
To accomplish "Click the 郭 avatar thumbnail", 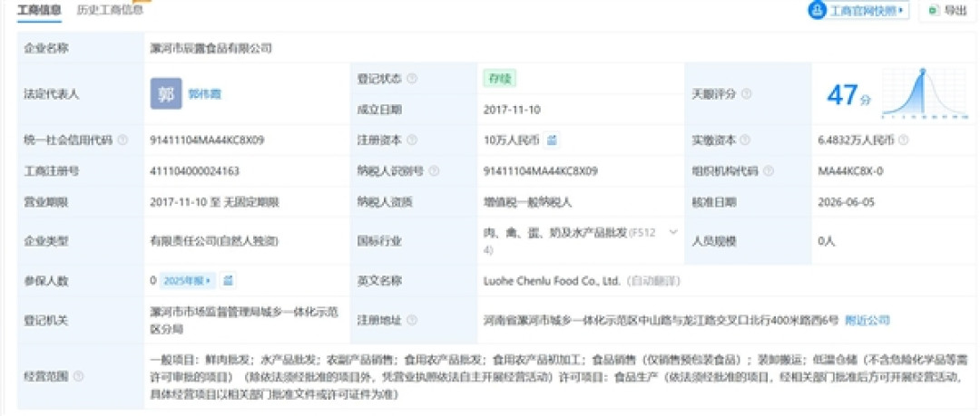I will point(166,93).
